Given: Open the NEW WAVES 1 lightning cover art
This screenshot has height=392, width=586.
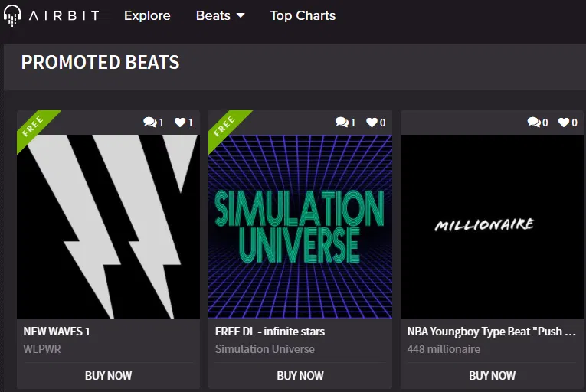Looking at the screenshot, I should (x=108, y=227).
